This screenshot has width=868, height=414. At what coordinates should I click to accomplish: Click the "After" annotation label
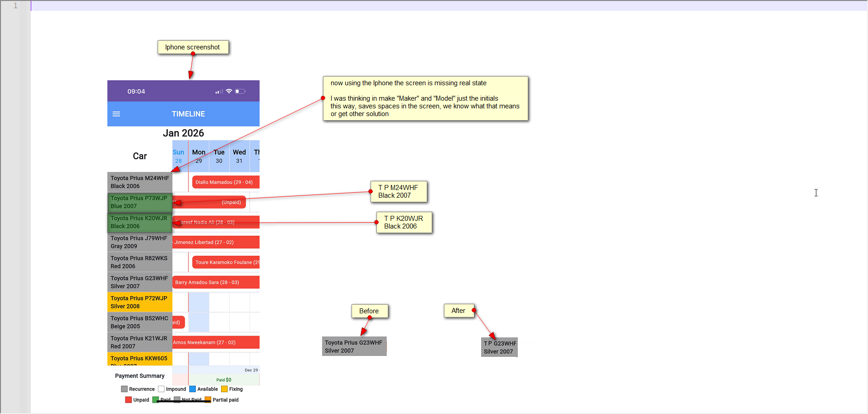point(458,311)
